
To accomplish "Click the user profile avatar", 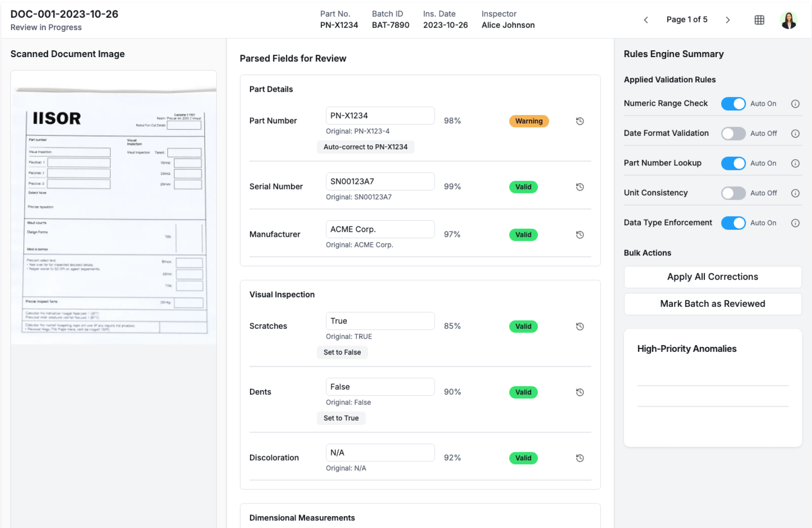I will 788,20.
